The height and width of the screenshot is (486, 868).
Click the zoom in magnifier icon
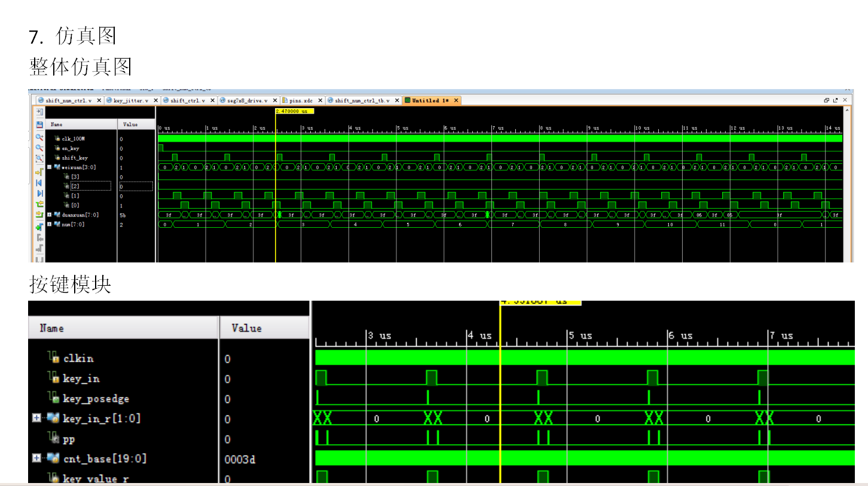click(39, 137)
